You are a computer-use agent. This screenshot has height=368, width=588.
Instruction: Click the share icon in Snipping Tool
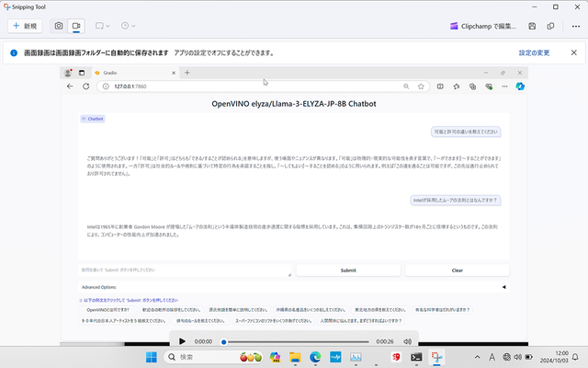[566, 26]
